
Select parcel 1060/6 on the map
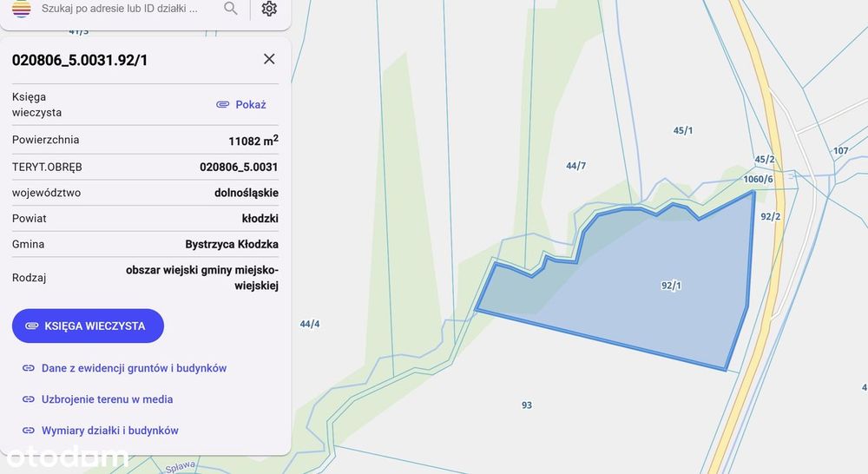coord(758,180)
